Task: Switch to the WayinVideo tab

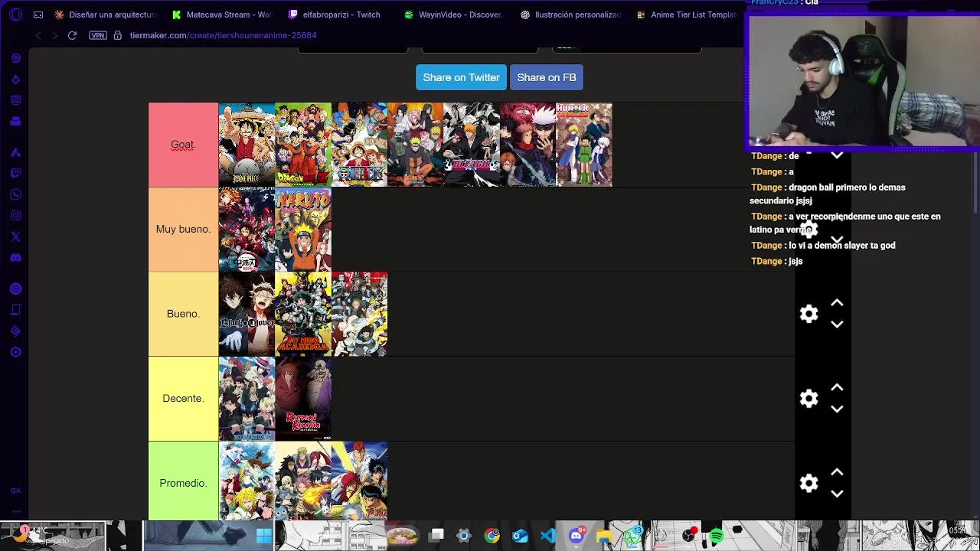Action: point(454,15)
